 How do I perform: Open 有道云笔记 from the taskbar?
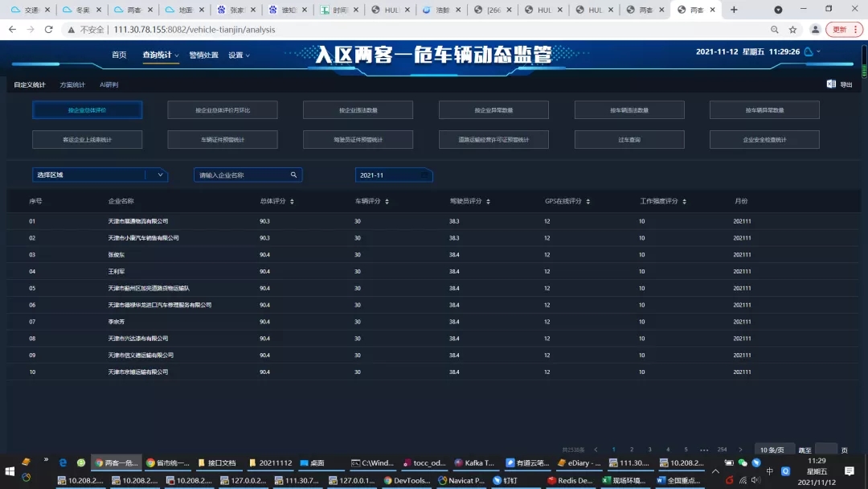tap(527, 463)
